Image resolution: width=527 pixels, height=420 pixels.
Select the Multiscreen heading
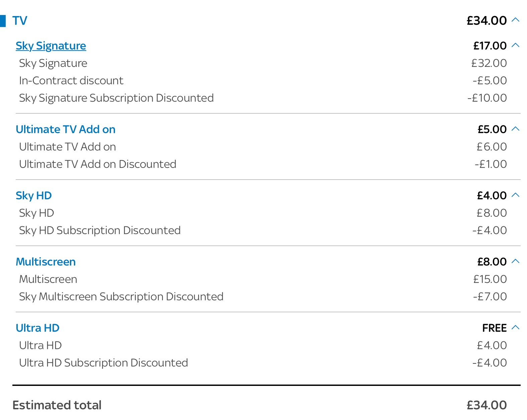(x=46, y=262)
